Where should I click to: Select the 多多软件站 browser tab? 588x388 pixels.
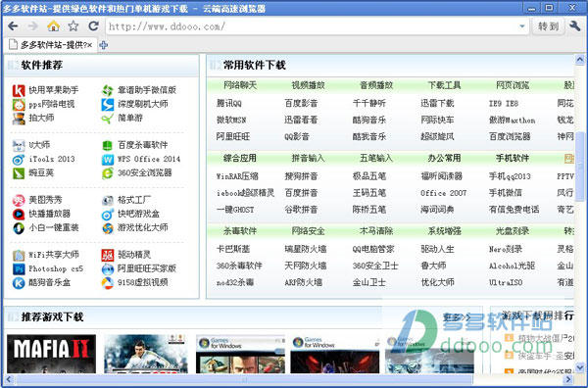(50, 45)
